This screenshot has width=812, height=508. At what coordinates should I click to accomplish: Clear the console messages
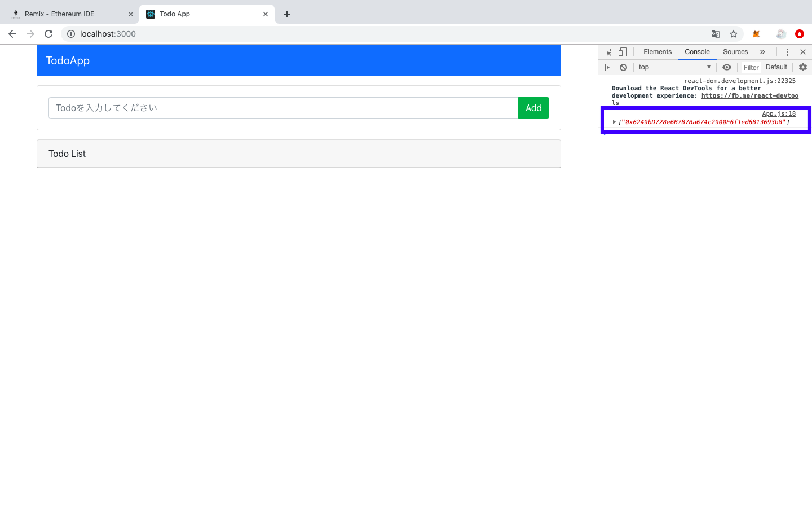click(x=623, y=67)
